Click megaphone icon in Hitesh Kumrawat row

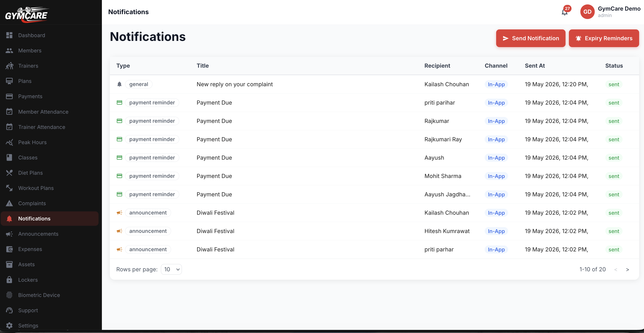pos(120,231)
